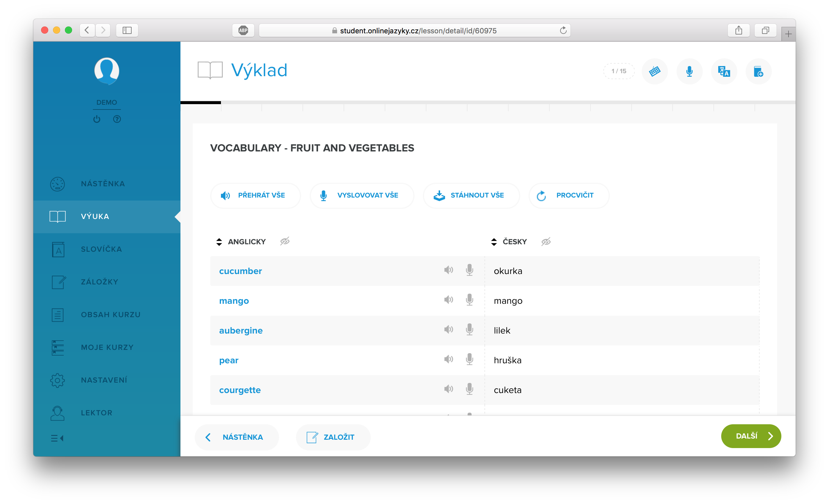Click the green DALŠÍ button
Image resolution: width=829 pixels, height=504 pixels.
pos(751,436)
